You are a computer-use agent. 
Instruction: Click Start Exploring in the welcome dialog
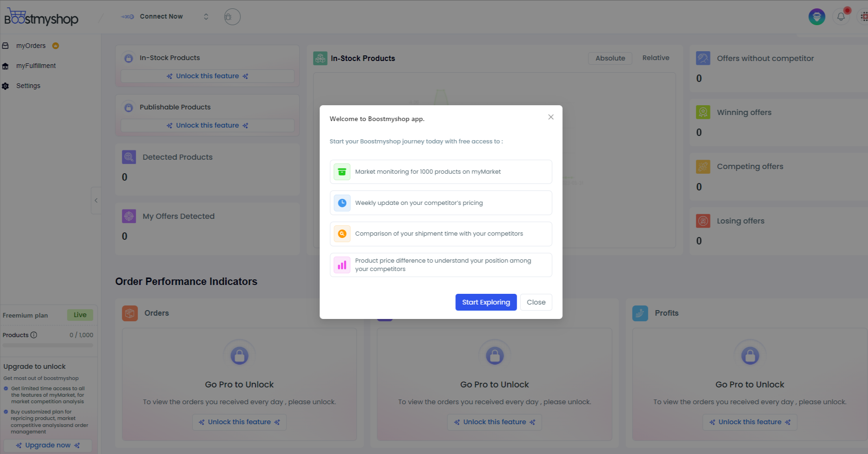(486, 302)
